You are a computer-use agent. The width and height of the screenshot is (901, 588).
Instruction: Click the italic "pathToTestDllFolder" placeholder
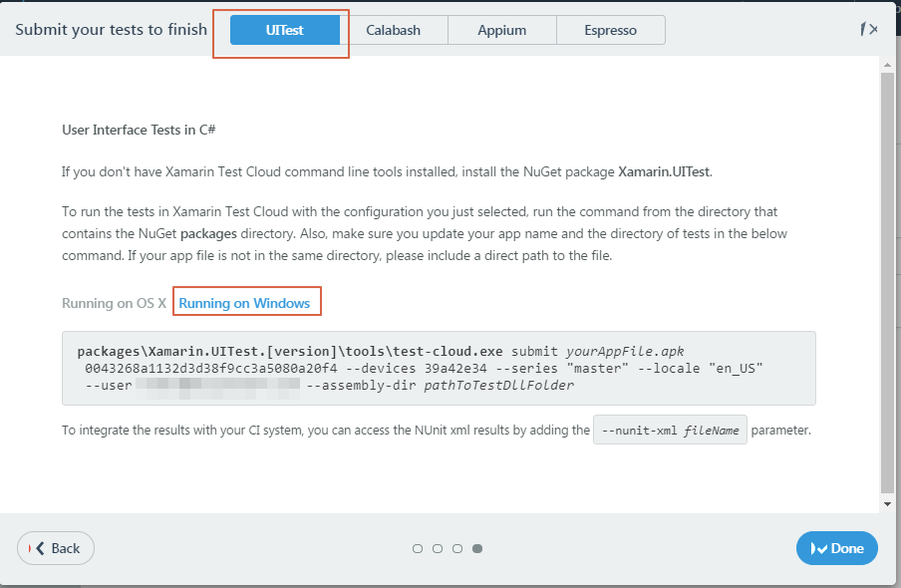498,385
